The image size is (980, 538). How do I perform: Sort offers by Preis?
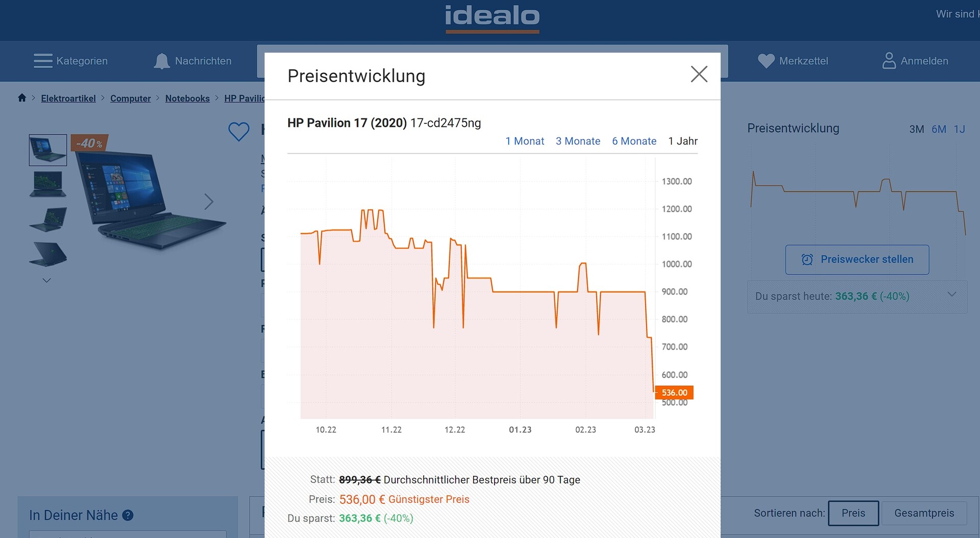853,513
